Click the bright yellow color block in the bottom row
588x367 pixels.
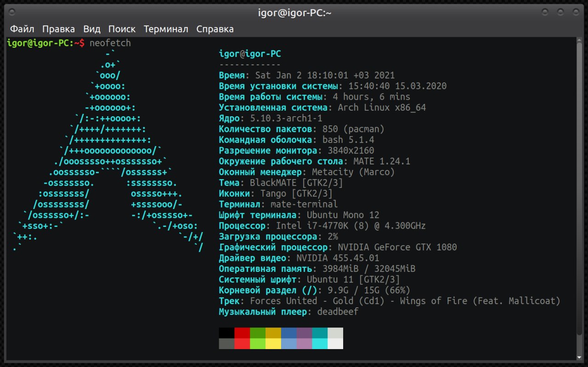coord(273,344)
